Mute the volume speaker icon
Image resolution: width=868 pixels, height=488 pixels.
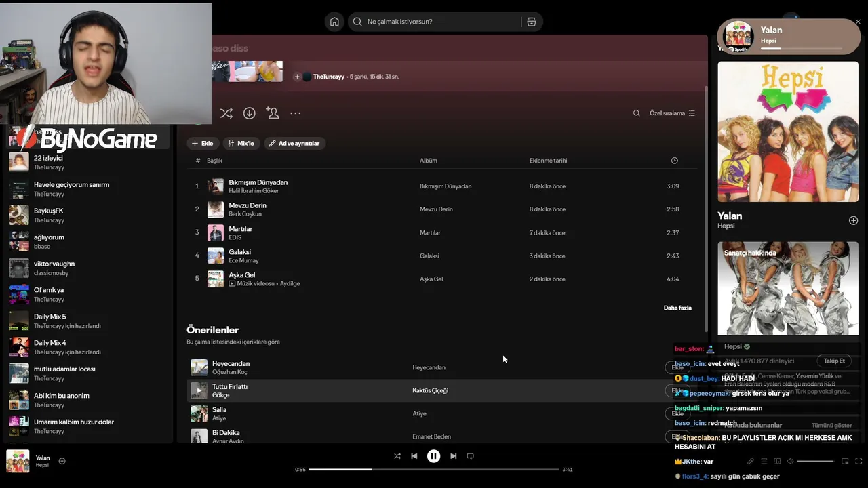(x=790, y=461)
